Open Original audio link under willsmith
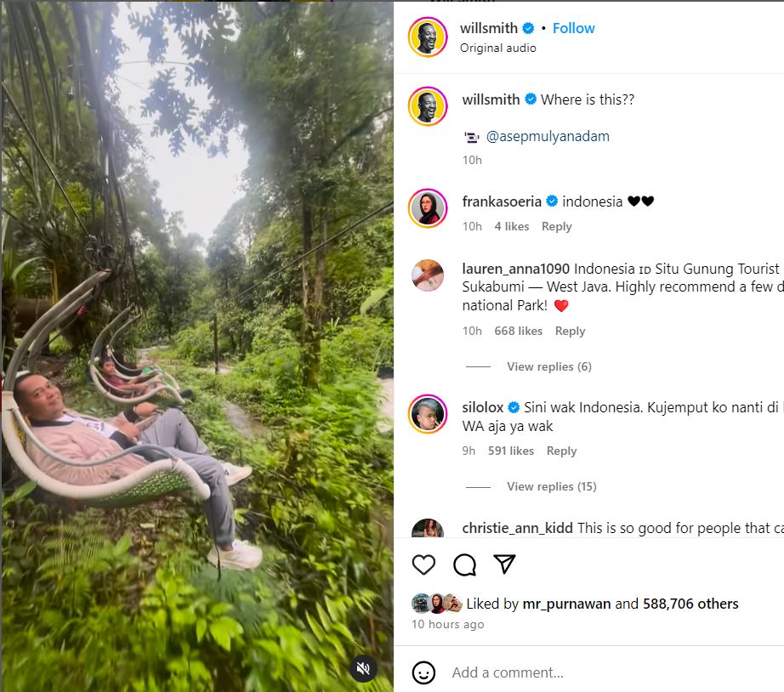The width and height of the screenshot is (784, 692). [x=498, y=48]
